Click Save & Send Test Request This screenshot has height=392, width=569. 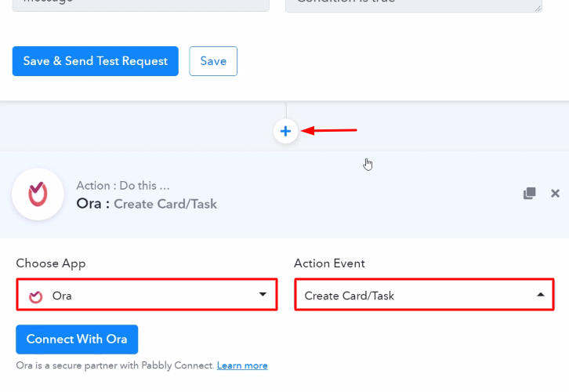click(96, 61)
